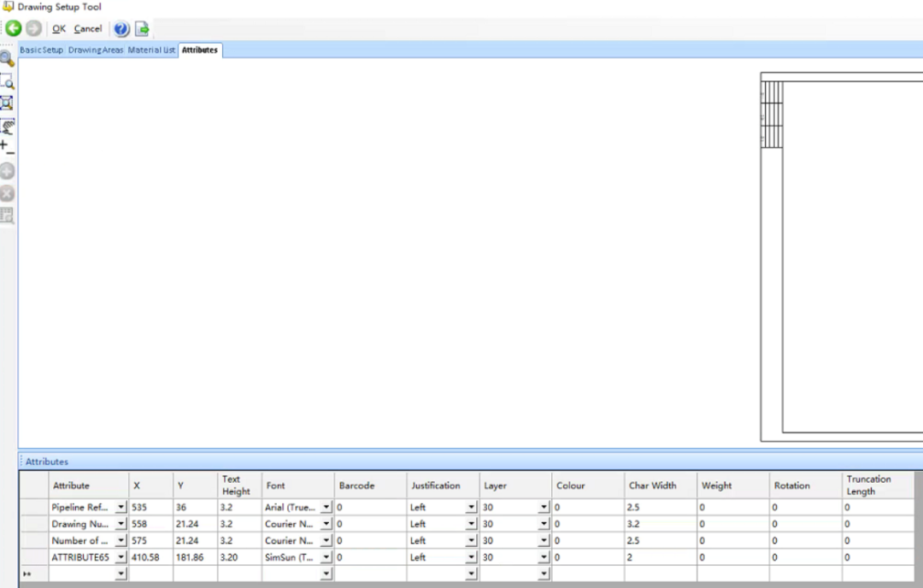Click the Attribute column header
Viewport: 923px width, 588px height.
click(88, 485)
